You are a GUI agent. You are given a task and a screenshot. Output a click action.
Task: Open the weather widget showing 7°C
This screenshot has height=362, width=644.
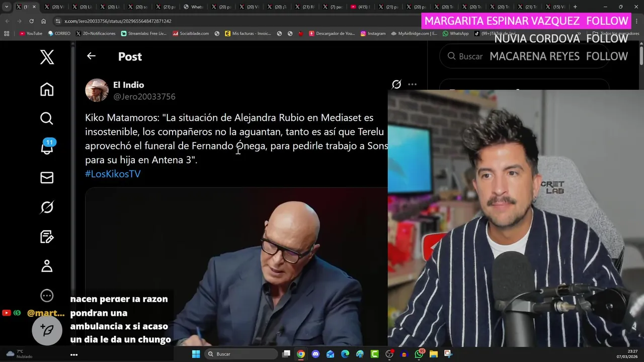tap(19, 354)
